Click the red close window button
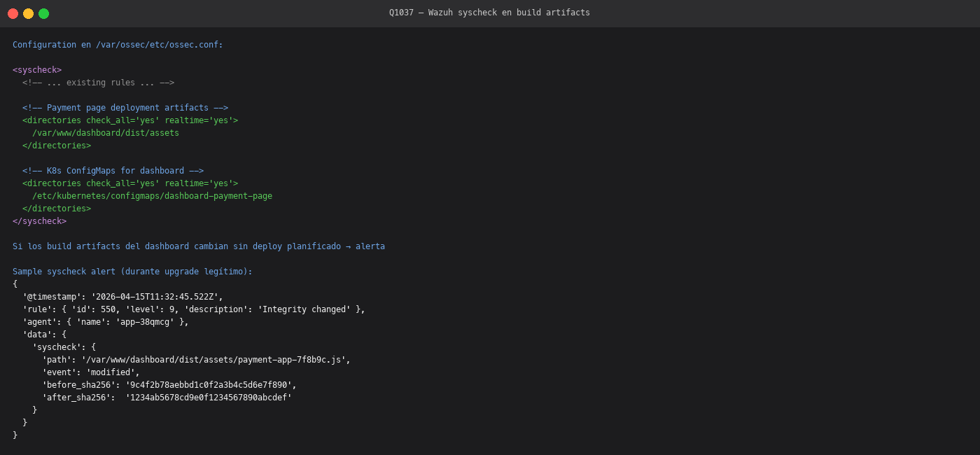 13,13
